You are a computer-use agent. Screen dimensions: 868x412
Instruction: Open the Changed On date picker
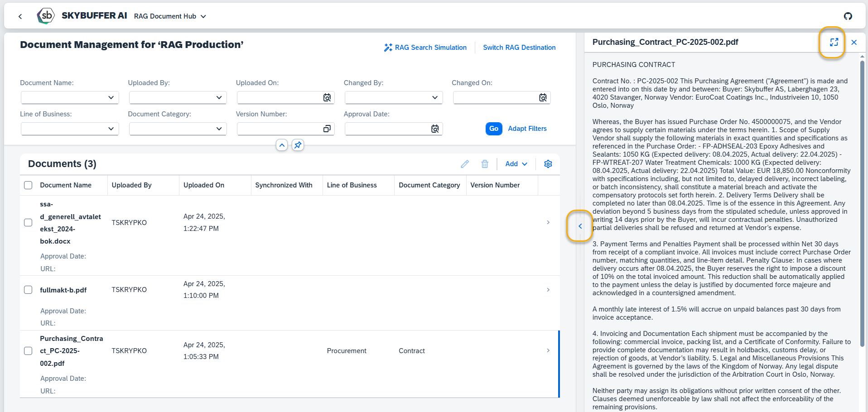[543, 98]
